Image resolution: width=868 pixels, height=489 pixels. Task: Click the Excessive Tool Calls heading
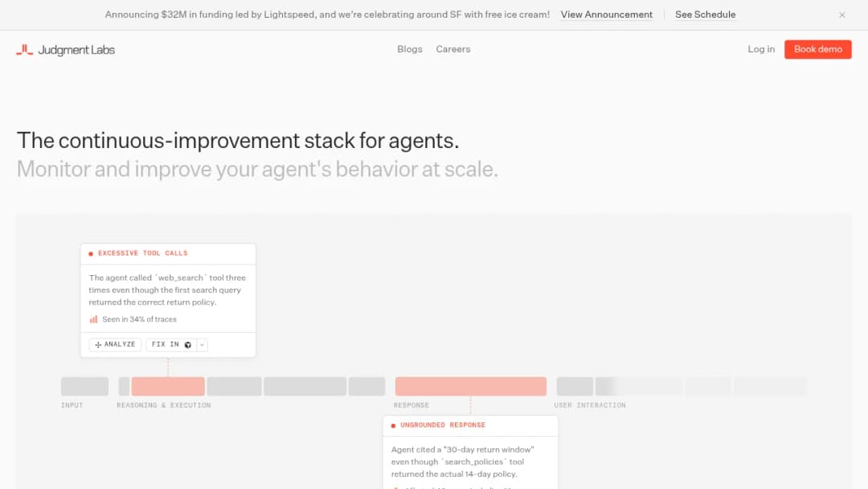[x=143, y=253]
